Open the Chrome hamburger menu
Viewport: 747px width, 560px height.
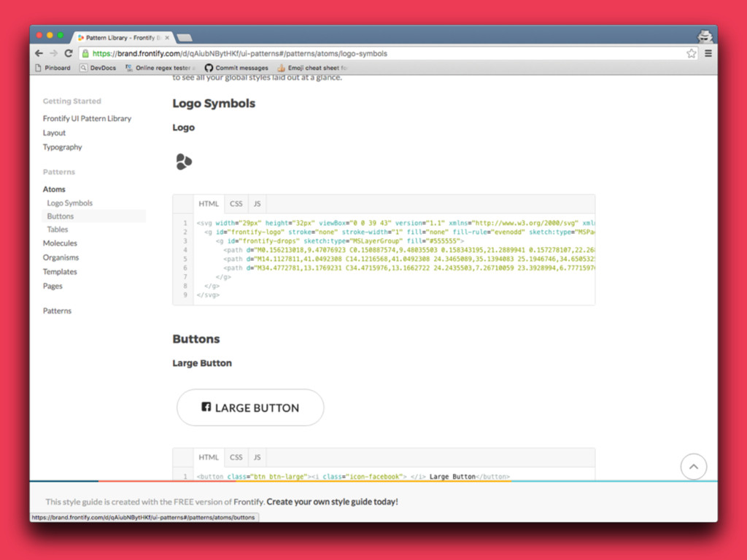(x=708, y=53)
